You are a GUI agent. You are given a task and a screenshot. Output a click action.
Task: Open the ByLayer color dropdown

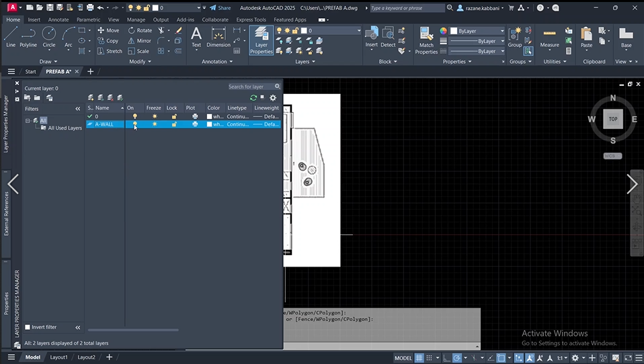(477, 31)
